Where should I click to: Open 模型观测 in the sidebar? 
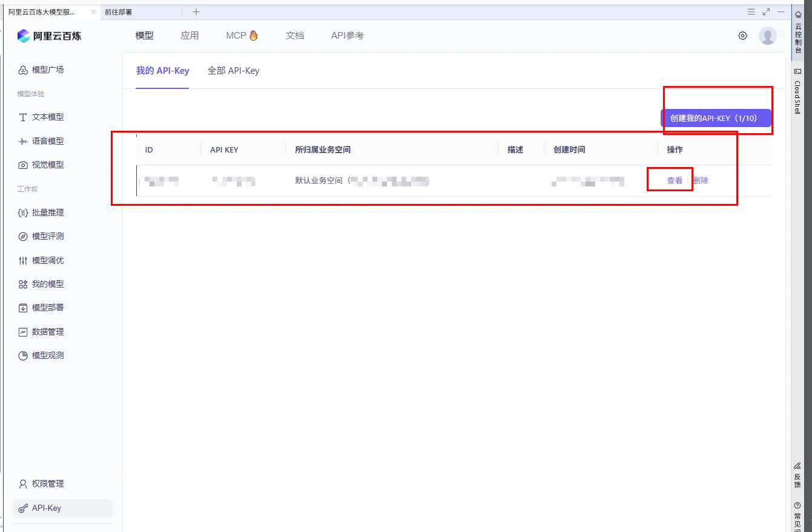click(x=41, y=355)
